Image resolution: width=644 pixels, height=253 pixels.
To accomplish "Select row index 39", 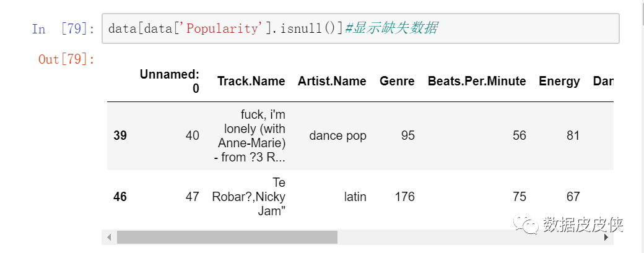I will pos(120,135).
